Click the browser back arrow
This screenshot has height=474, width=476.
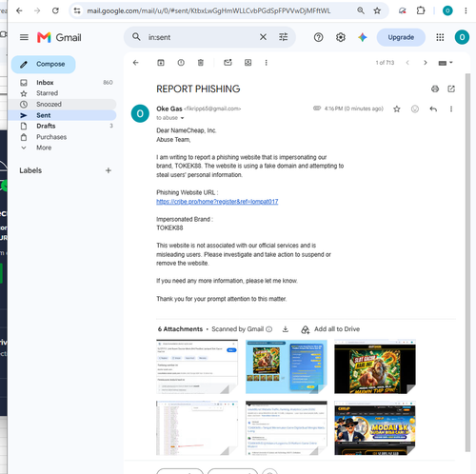[x=19, y=10]
